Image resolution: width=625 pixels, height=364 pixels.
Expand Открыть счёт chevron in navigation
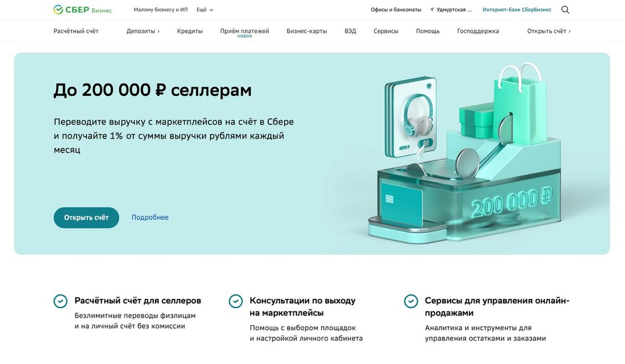(569, 31)
